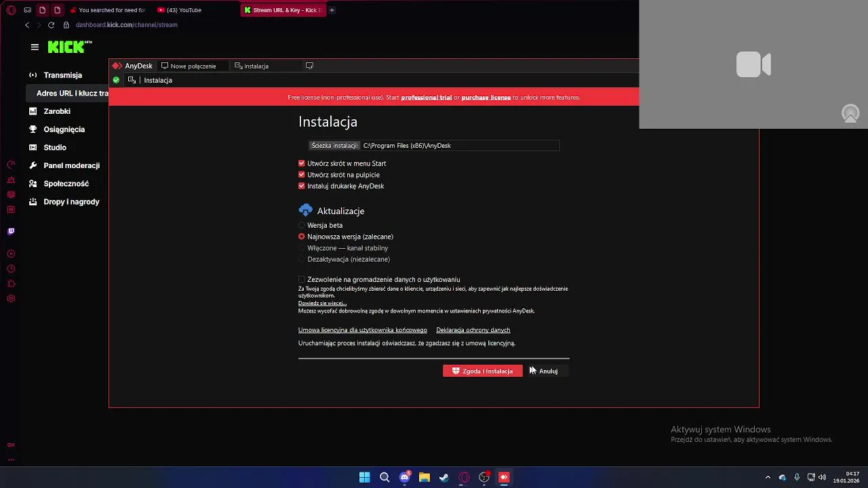Open Adres URL i klucz transmisji item

[x=68, y=93]
